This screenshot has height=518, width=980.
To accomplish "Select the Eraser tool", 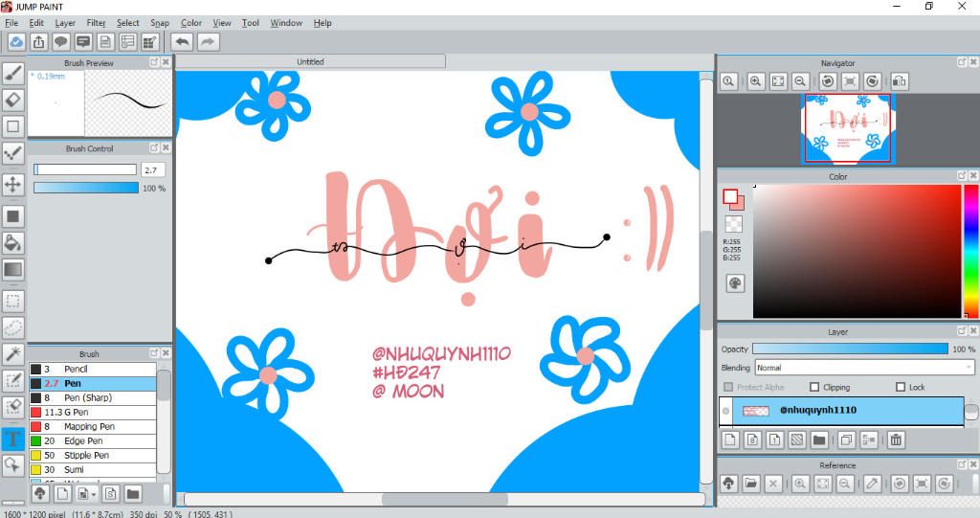I will [x=13, y=100].
